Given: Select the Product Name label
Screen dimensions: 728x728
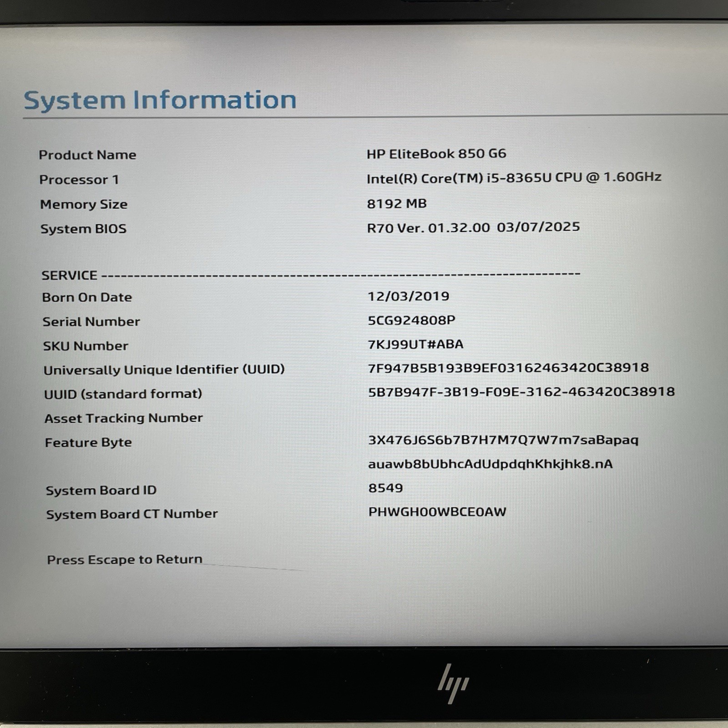Looking at the screenshot, I should click(87, 155).
